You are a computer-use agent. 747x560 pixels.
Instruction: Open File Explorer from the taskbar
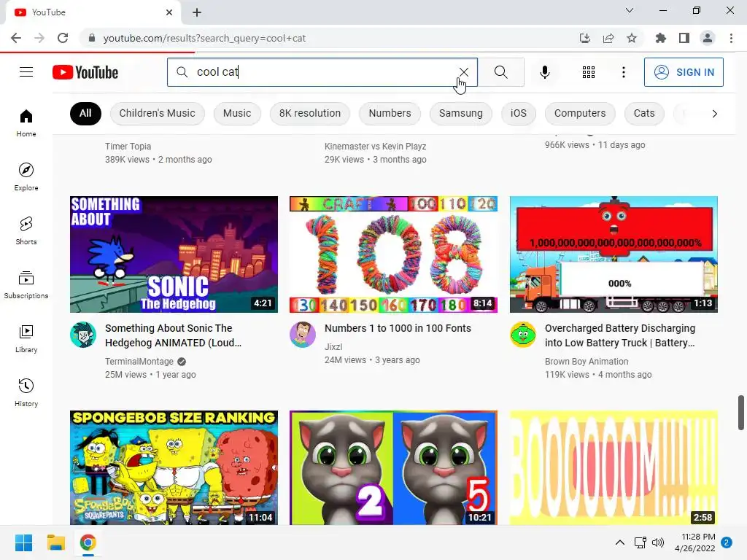pyautogui.click(x=55, y=542)
